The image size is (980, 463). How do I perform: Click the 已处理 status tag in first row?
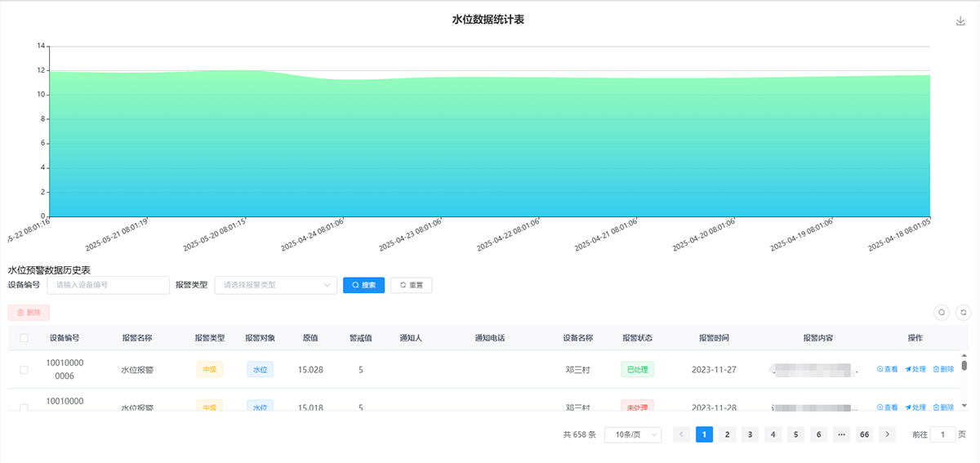pos(637,370)
